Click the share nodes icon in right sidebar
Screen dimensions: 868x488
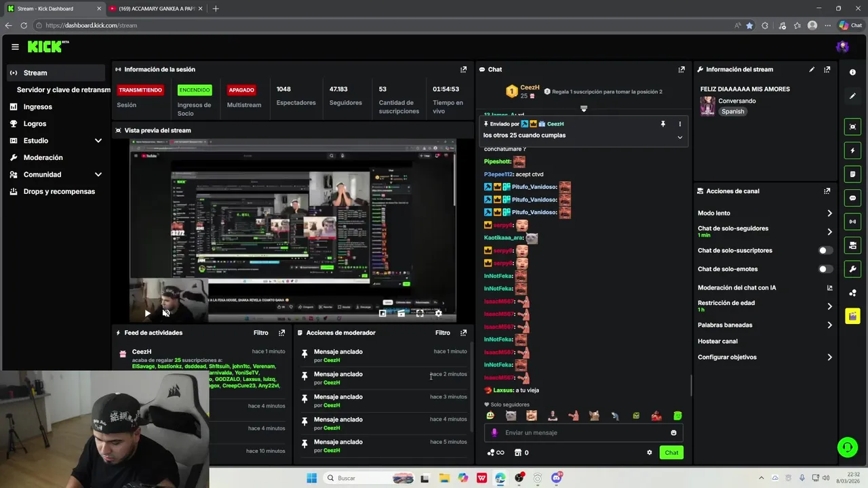point(852,293)
